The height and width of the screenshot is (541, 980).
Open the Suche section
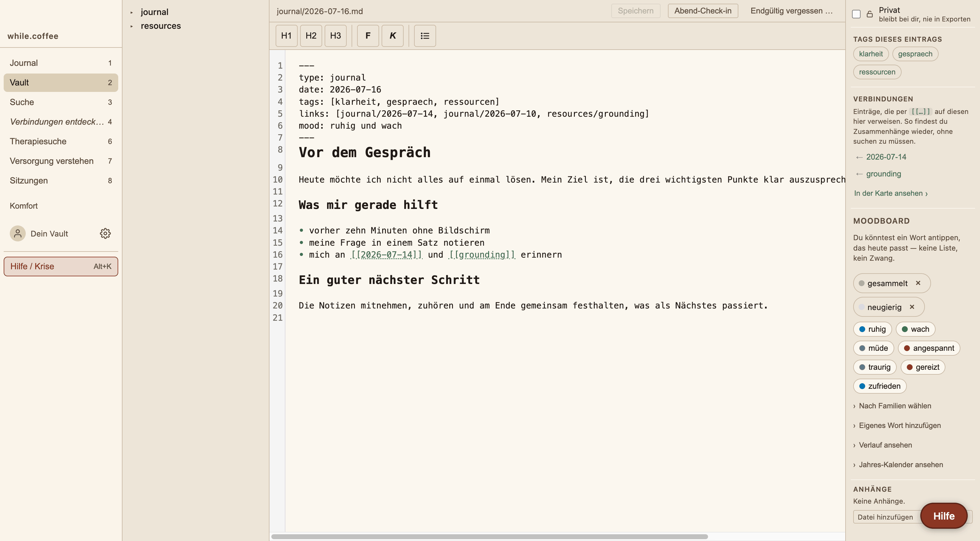pyautogui.click(x=61, y=102)
